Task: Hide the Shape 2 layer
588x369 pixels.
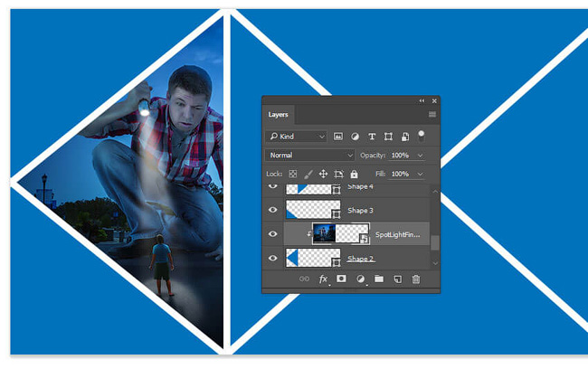Action: [272, 258]
